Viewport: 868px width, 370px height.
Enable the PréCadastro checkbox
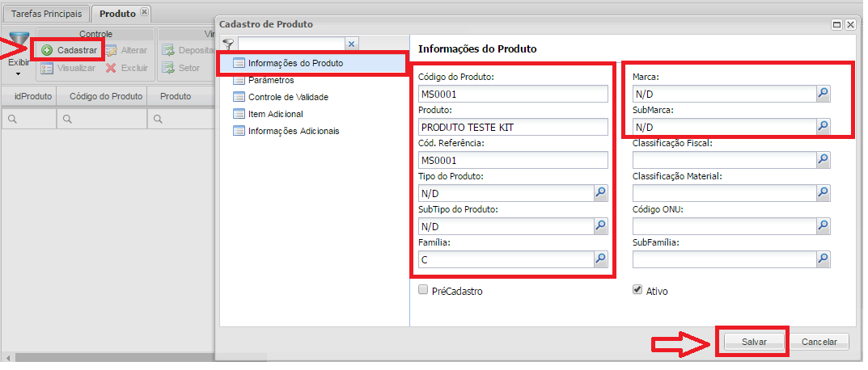coord(423,290)
